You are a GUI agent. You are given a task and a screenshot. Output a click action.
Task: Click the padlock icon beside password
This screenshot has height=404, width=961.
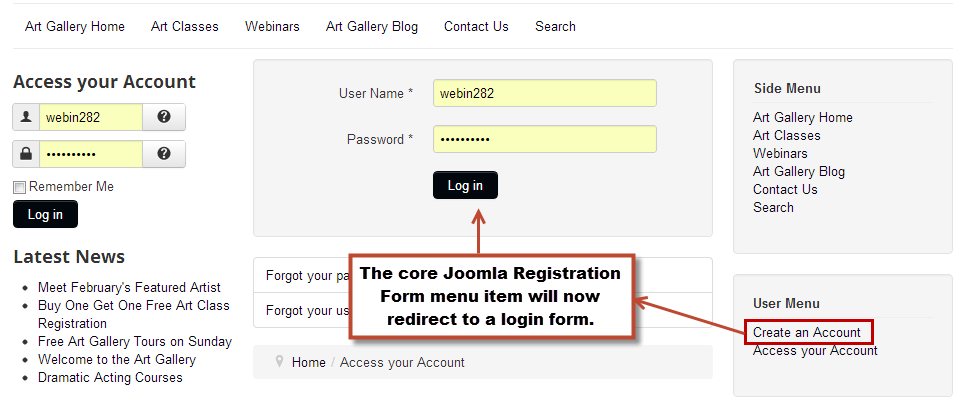tap(26, 154)
